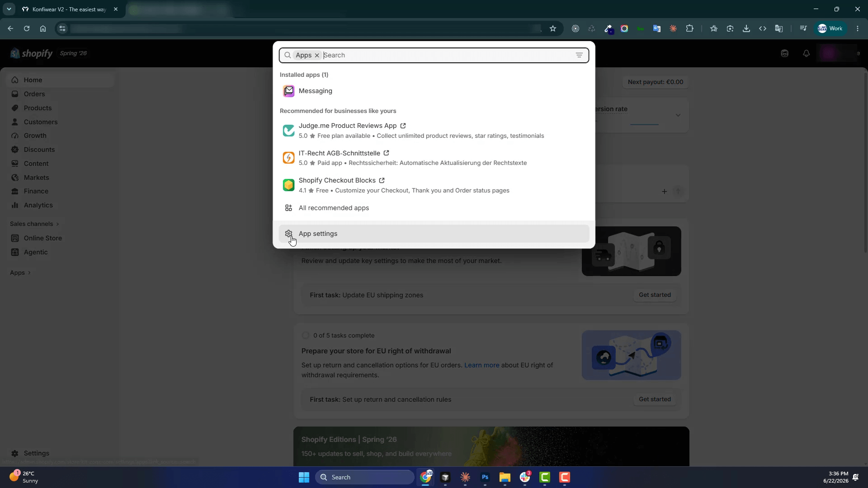868x488 pixels.
Task: Open Settings at sidebar bottom
Action: click(60, 453)
